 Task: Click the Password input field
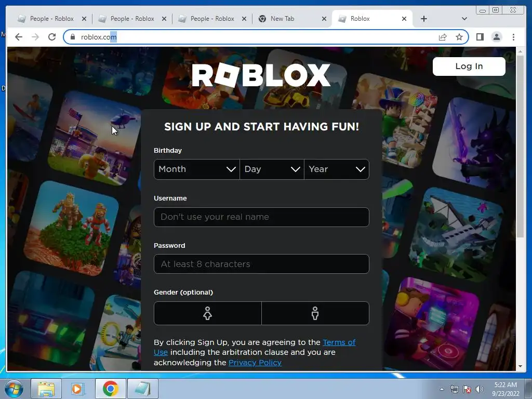click(x=261, y=264)
